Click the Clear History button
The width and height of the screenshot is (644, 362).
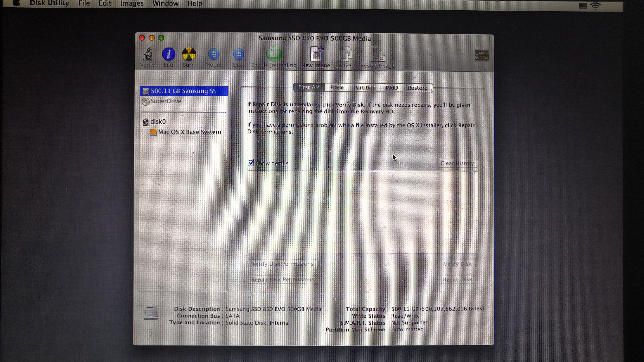[x=457, y=163]
